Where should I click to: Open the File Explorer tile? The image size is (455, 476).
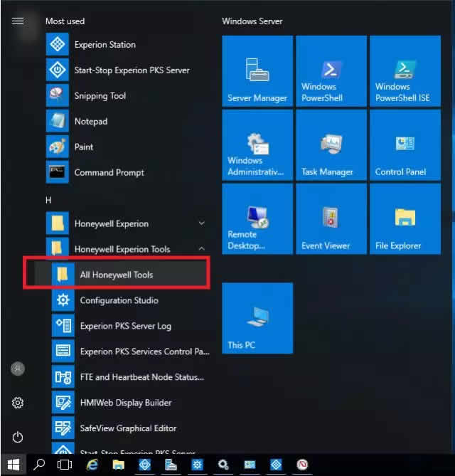405,219
